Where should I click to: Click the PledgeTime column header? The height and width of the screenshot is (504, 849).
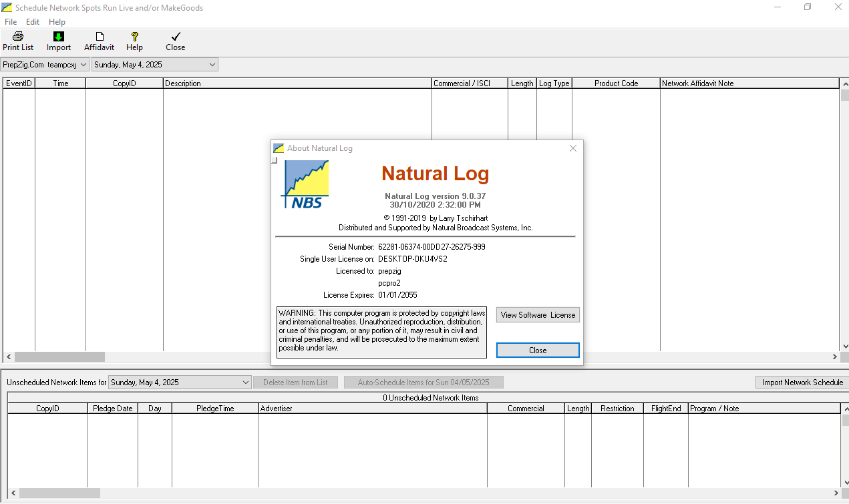click(215, 409)
